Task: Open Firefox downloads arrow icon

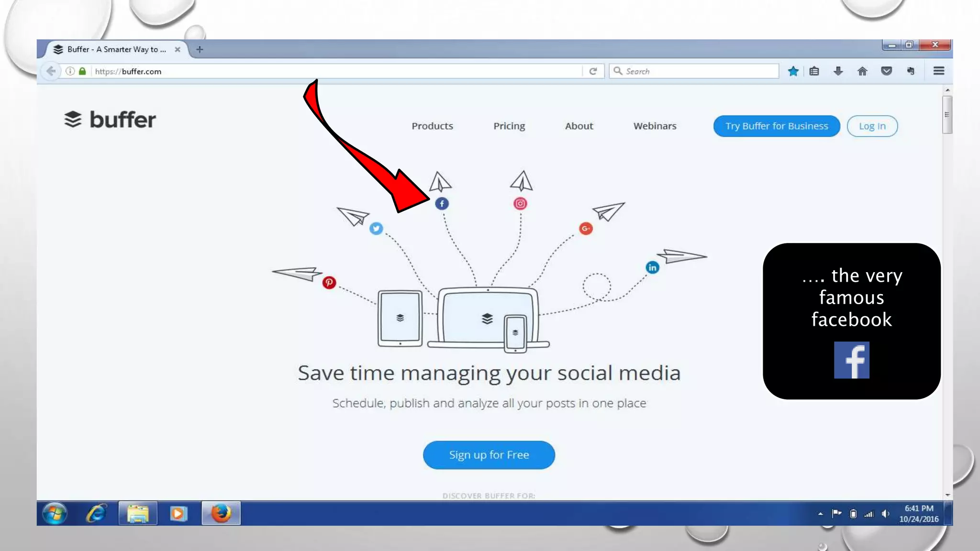Action: click(838, 71)
